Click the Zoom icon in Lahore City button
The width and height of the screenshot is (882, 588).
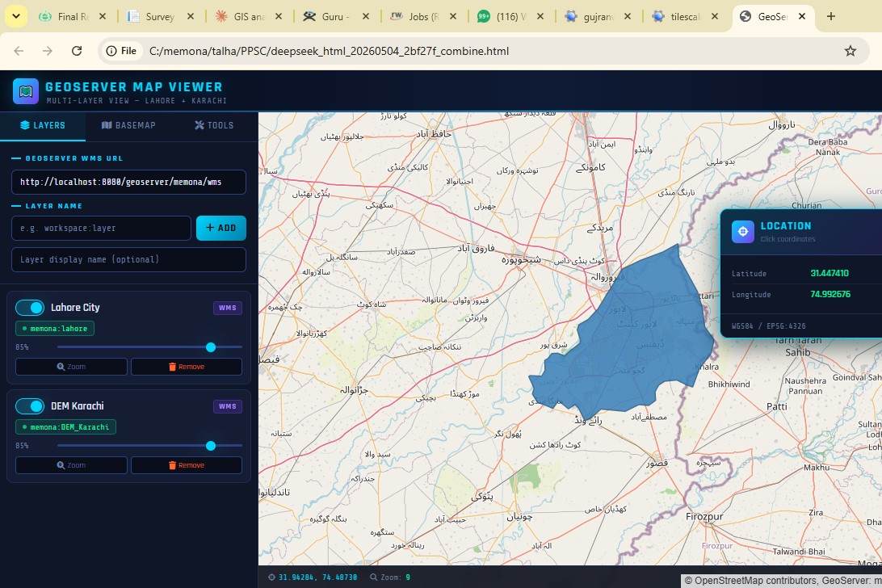(61, 367)
